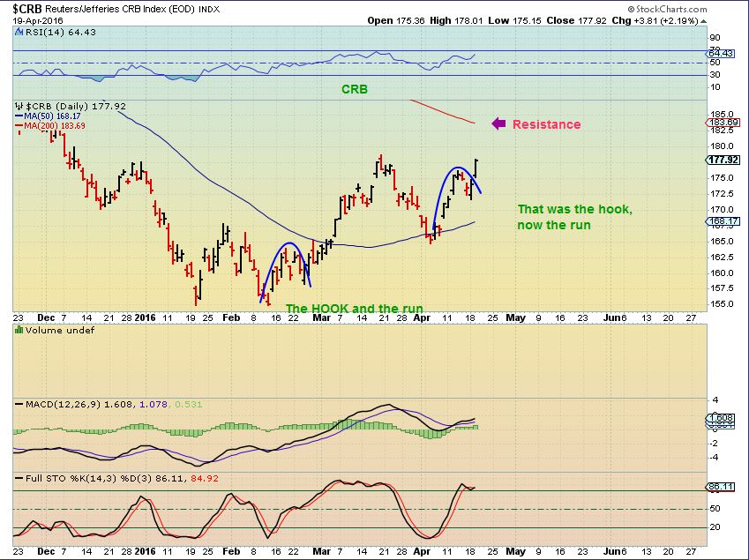Screen dimensions: 749x560
Task: Click the MA(50) 168.17 legend text
Action: click(52, 116)
